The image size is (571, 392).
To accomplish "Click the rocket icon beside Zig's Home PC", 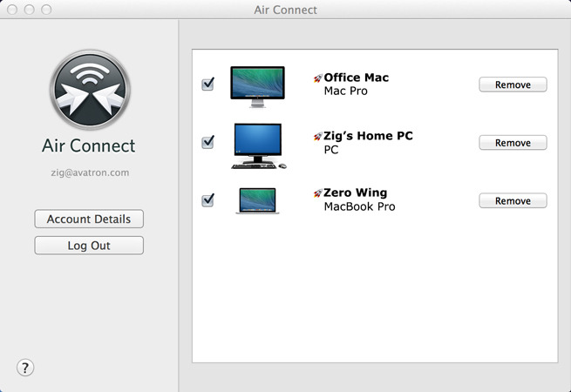I will tap(317, 137).
